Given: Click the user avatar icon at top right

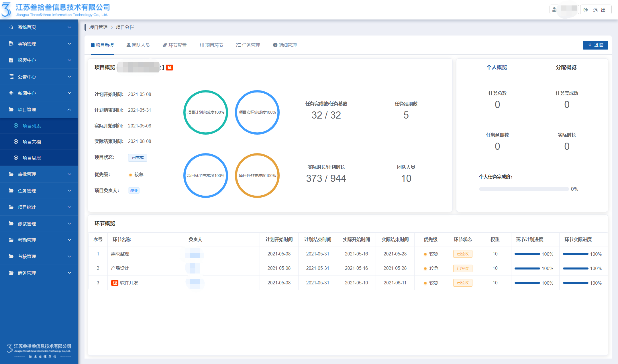Looking at the screenshot, I should (x=554, y=10).
